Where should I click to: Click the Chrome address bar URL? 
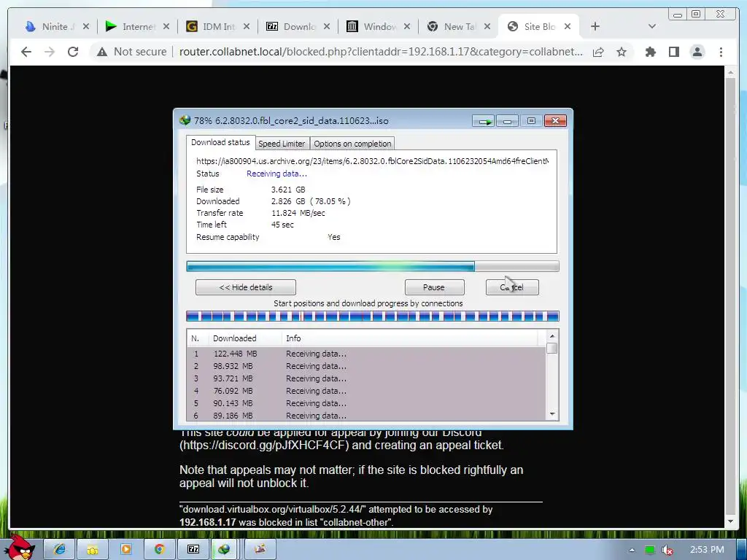(x=381, y=52)
